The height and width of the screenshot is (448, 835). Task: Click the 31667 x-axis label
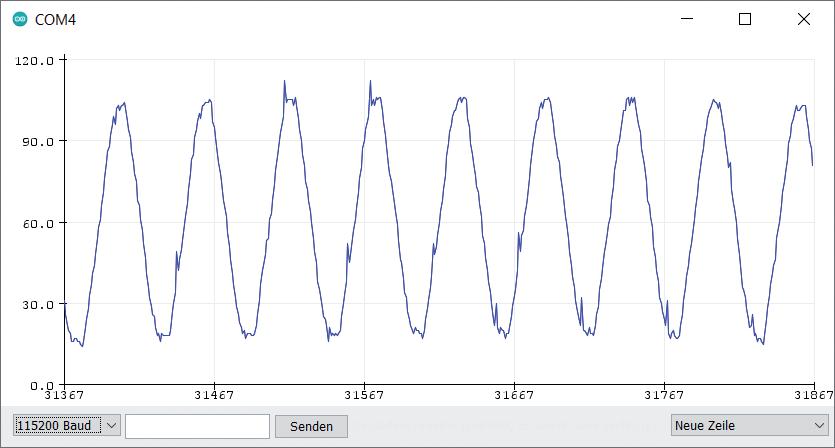(x=514, y=395)
